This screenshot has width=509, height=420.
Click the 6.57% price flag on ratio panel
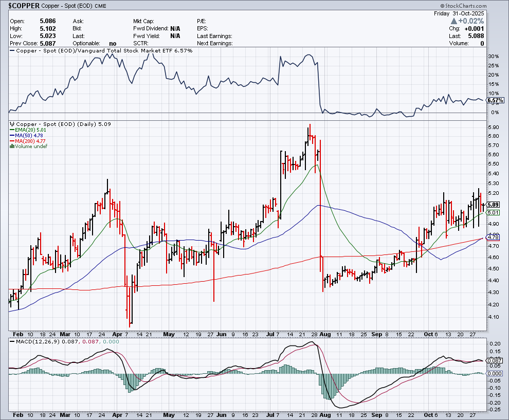click(x=494, y=100)
